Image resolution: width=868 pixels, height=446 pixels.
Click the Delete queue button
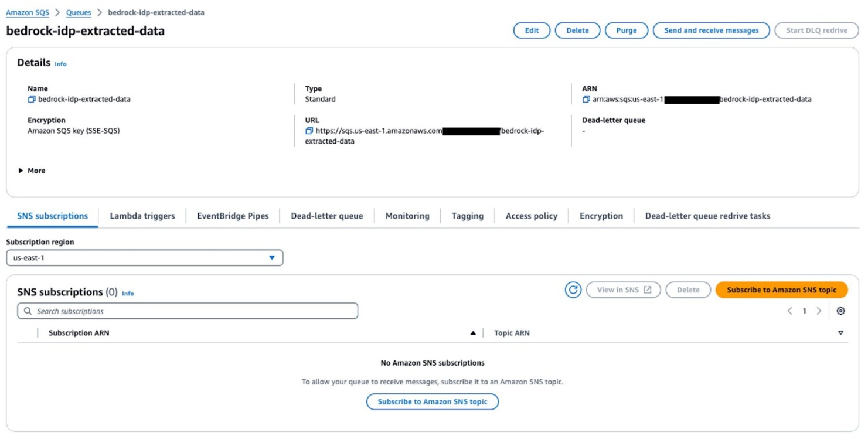pos(577,30)
